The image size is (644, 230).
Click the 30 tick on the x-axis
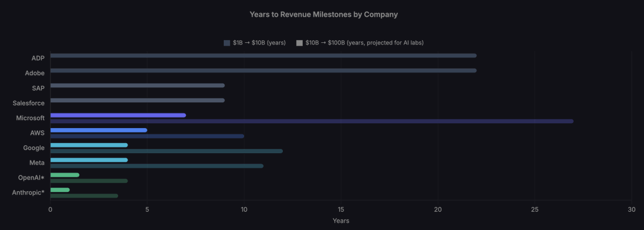click(631, 209)
